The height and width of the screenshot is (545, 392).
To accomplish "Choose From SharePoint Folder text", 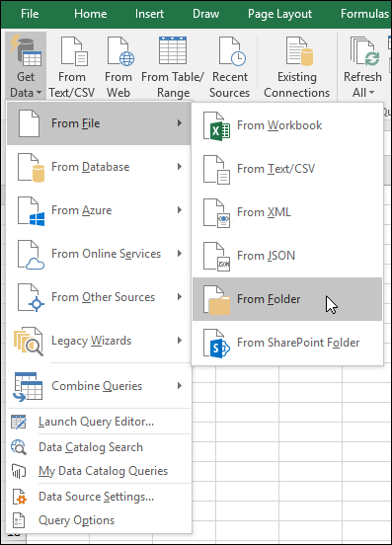I will pyautogui.click(x=298, y=343).
